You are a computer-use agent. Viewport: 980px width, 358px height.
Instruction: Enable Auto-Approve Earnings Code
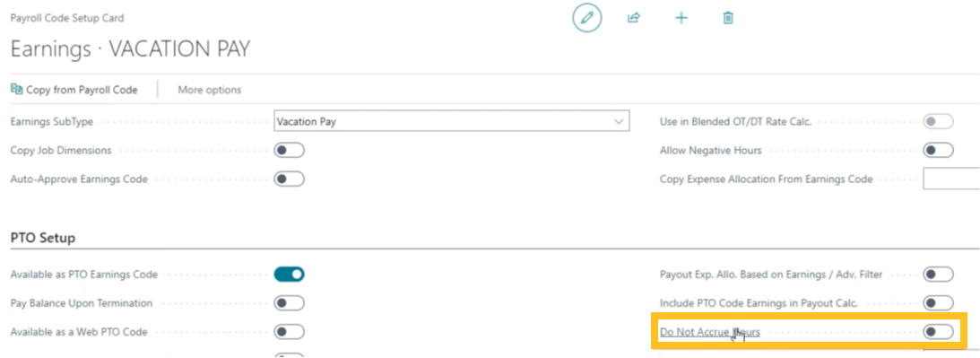[x=290, y=179]
